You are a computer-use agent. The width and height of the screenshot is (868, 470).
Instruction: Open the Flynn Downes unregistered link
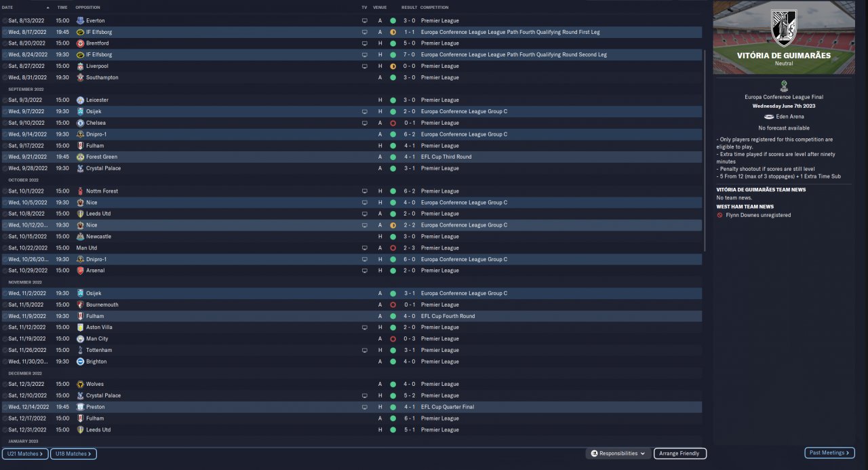pyautogui.click(x=759, y=215)
